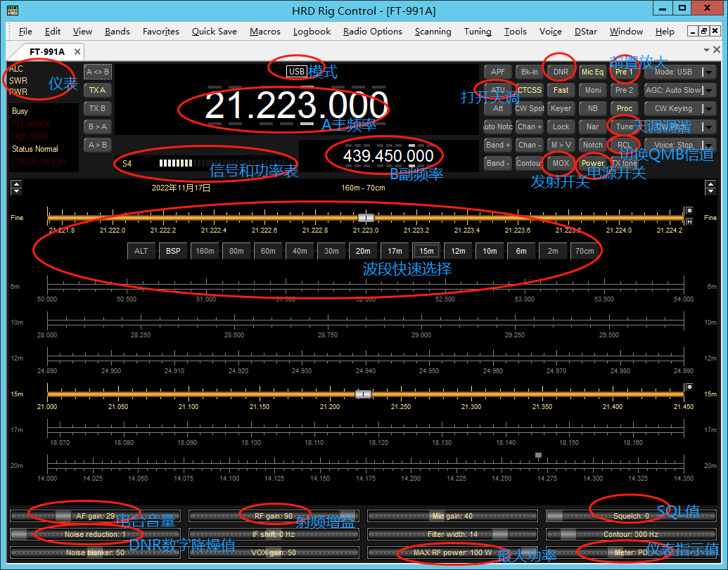Click the up/down stepper arrows right of band range label
728x570 pixels.
[710, 188]
